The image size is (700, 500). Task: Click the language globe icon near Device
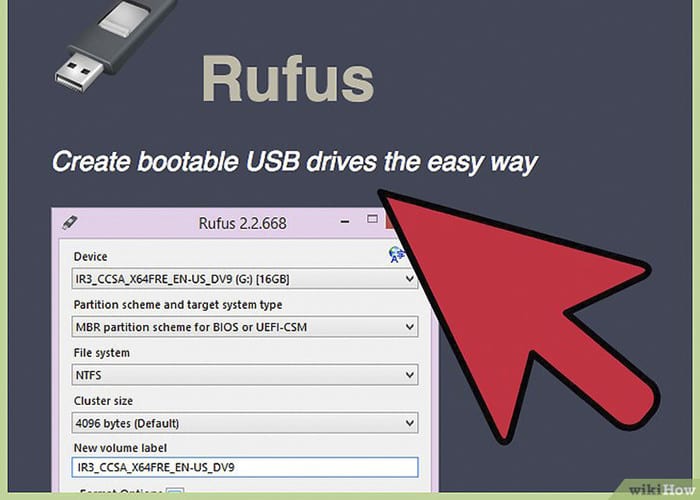click(396, 254)
